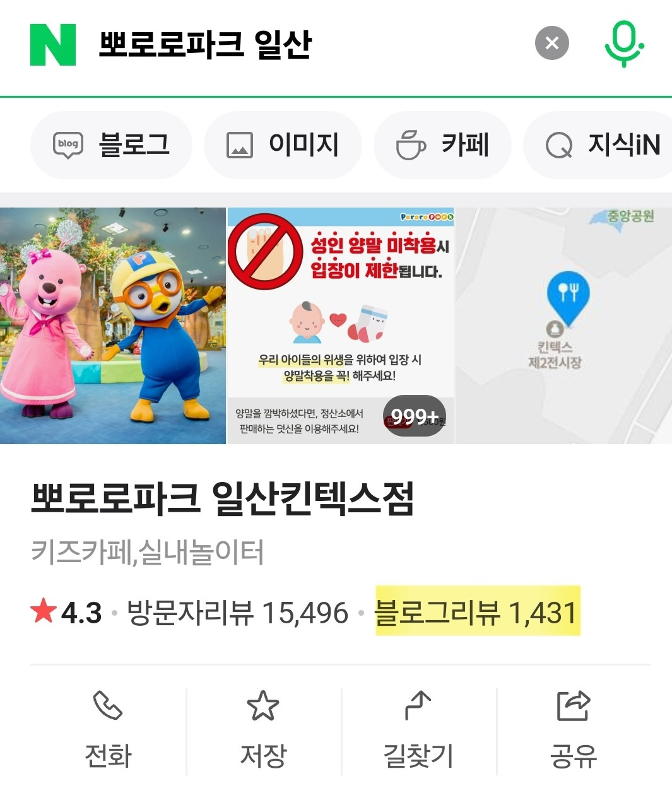Activate the green microphone voice search
Image resolution: width=672 pixels, height=793 pixels.
[623, 44]
